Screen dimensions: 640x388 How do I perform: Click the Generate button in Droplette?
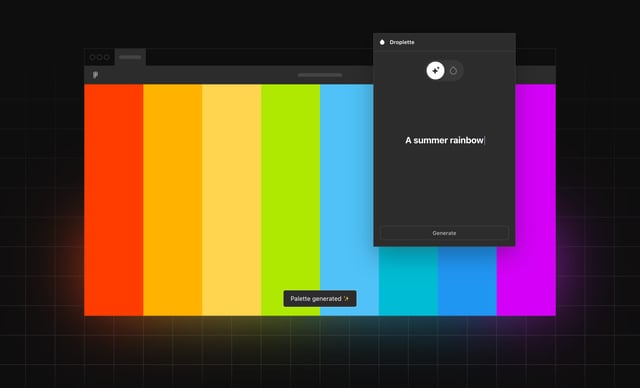(444, 233)
